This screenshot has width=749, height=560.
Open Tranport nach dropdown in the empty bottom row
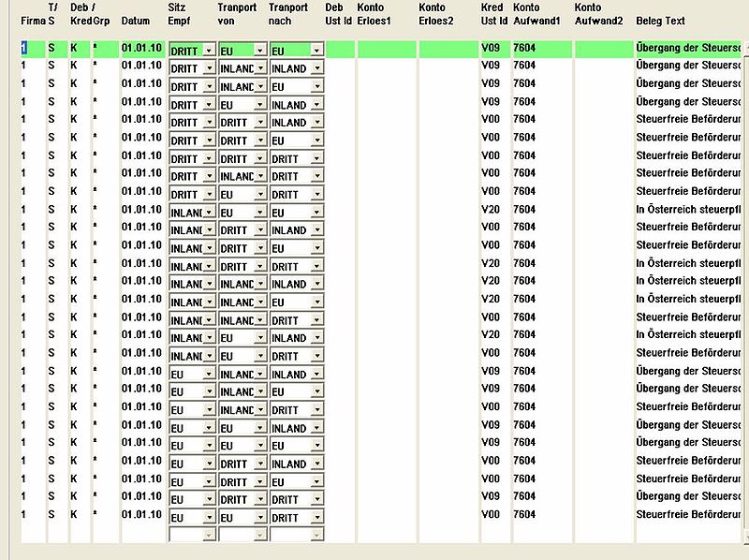(317, 535)
